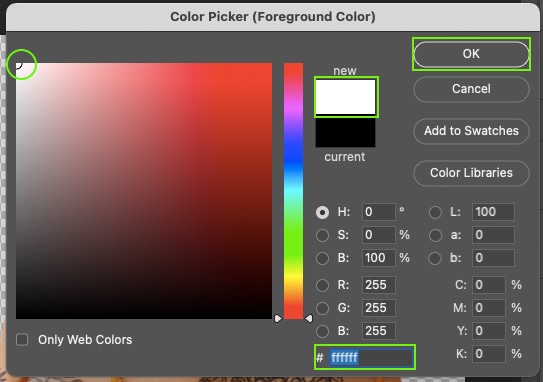Click the right hue slider arrow handle
This screenshot has width=543, height=382.
(309, 318)
